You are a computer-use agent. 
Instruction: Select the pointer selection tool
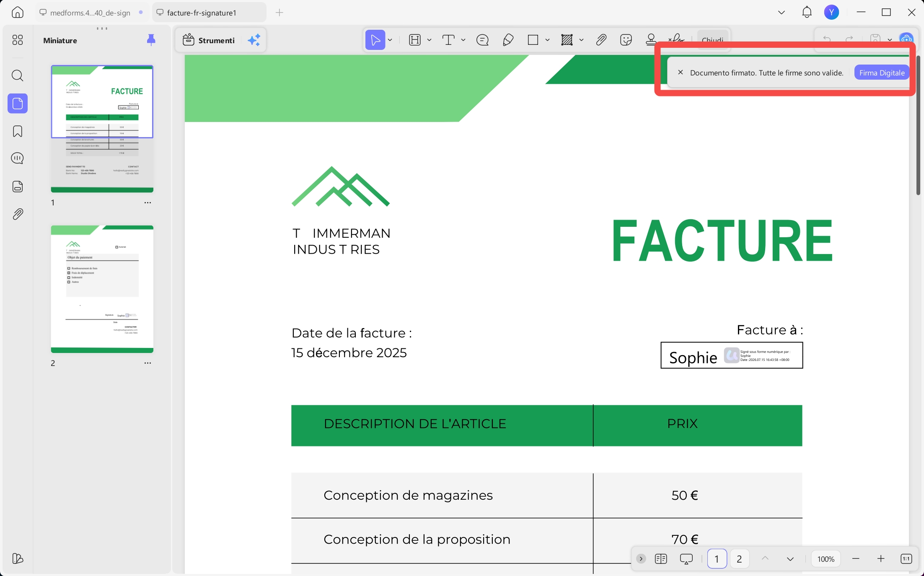coord(375,40)
